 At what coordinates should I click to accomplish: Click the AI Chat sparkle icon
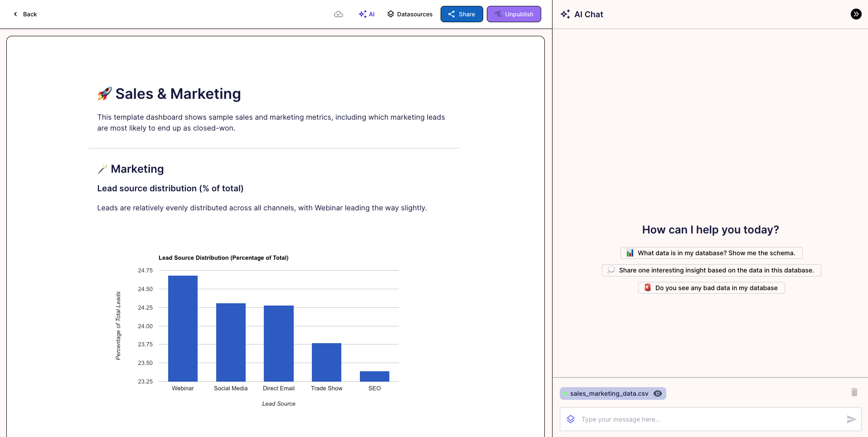pyautogui.click(x=565, y=14)
